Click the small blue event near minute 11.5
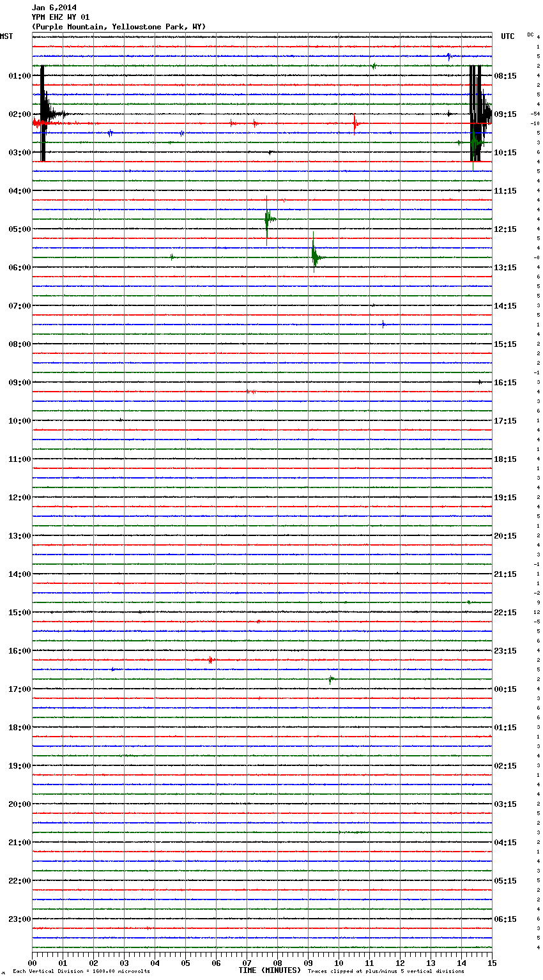543x980 pixels. point(383,325)
